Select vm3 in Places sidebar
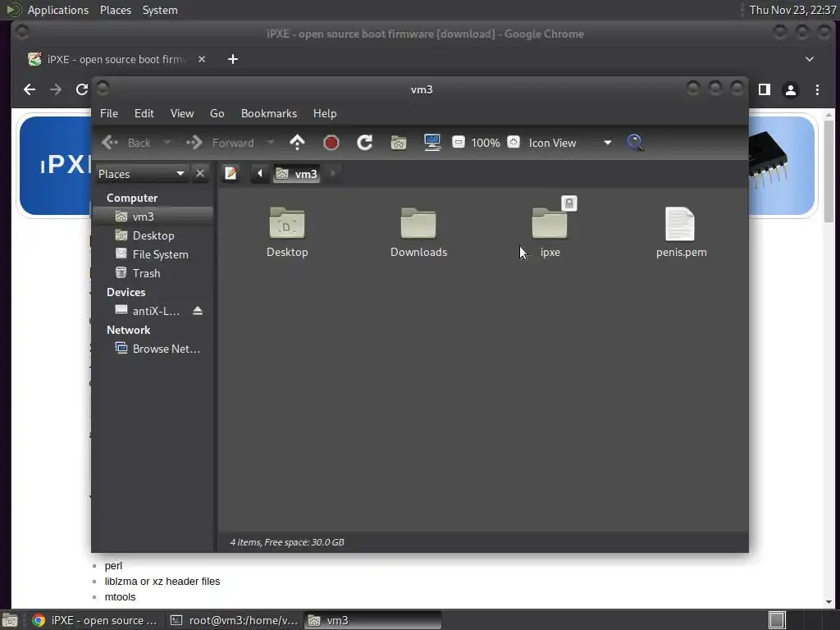Image resolution: width=840 pixels, height=630 pixels. coord(153,217)
